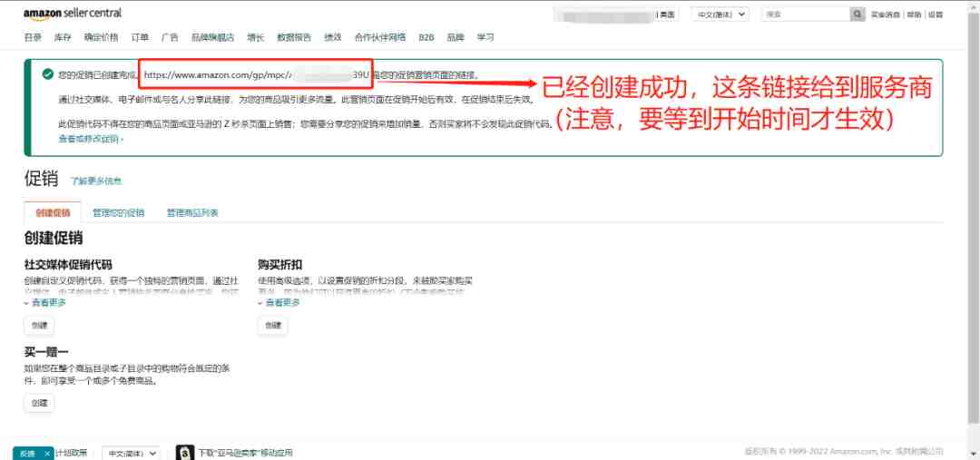The width and height of the screenshot is (980, 460).
Task: Open the 库存 inventory menu
Action: click(x=63, y=37)
